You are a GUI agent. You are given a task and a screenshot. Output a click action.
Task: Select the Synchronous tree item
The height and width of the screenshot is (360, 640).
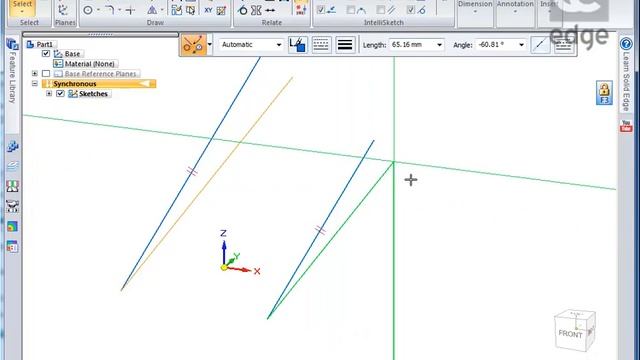(99, 83)
